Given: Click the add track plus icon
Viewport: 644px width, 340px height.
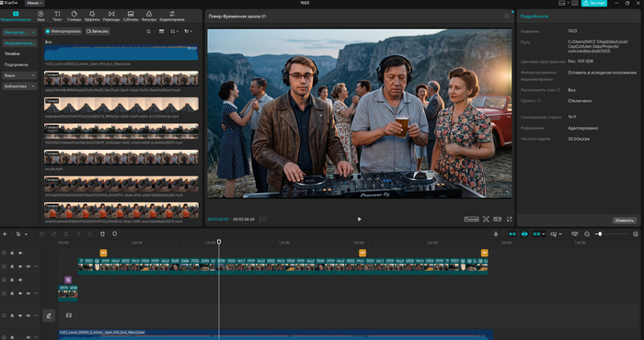Looking at the screenshot, I should [5, 233].
